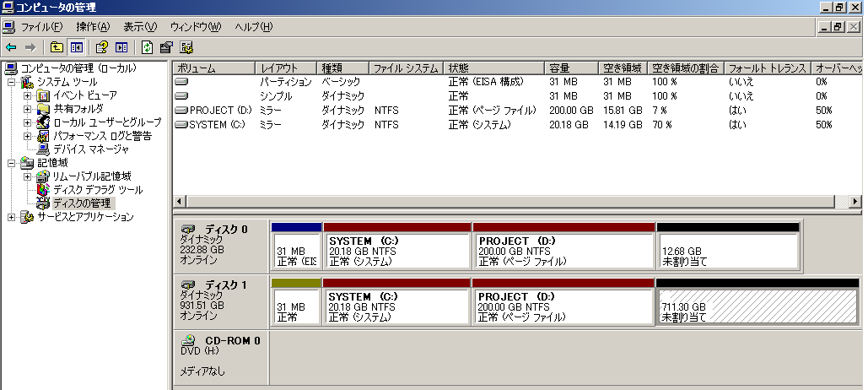Open the ファイル(F) menu
Viewport: 868px width, 390px height.
[x=41, y=27]
